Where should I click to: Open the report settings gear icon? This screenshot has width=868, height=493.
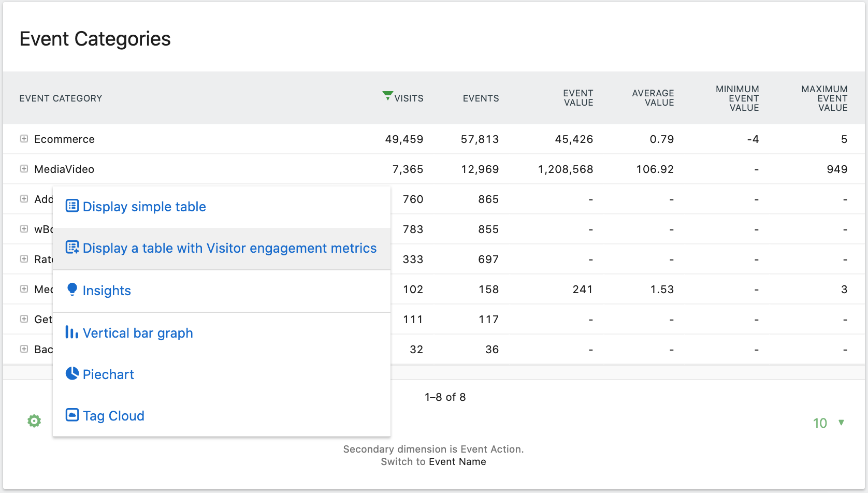(x=34, y=421)
